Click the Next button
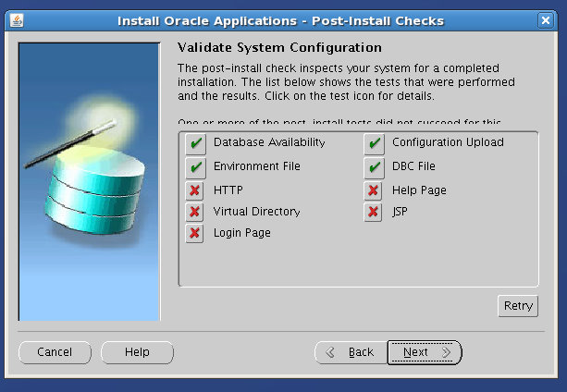The width and height of the screenshot is (567, 392). (x=424, y=352)
